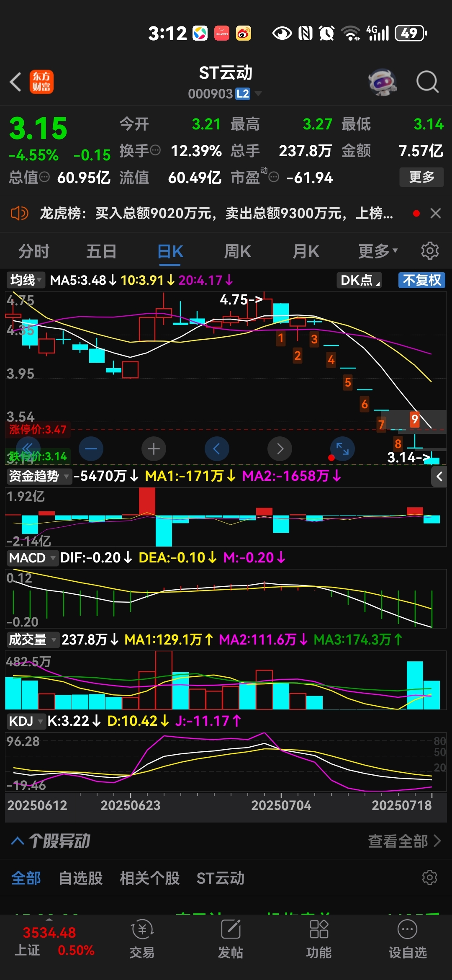This screenshot has height=980, width=452.
Task: Expand chart to fullscreen icon
Action: tap(342, 449)
